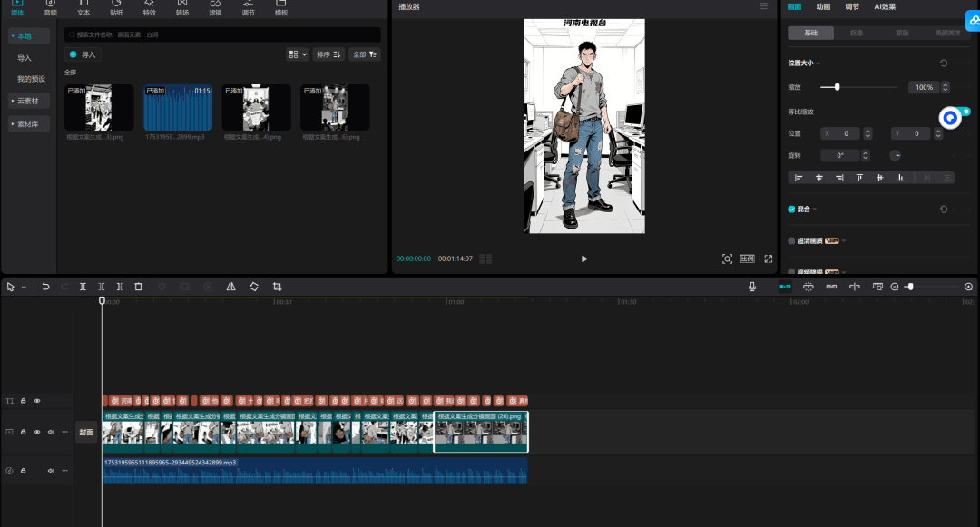Mirror the selected clip horizontally
The height and width of the screenshot is (527, 980).
230,287
